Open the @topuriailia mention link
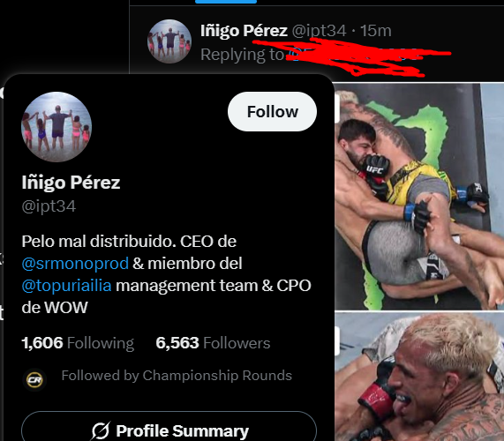This screenshot has width=504, height=441. [66, 285]
